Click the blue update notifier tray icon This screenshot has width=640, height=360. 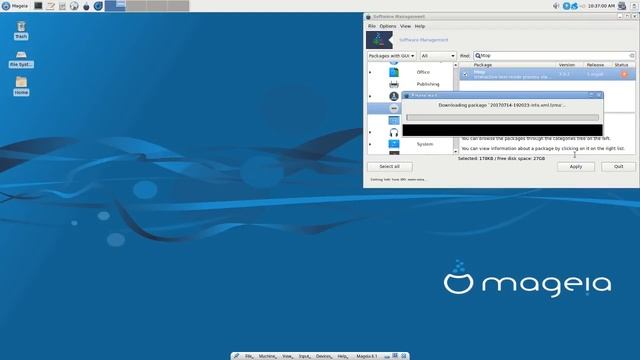click(x=566, y=6)
